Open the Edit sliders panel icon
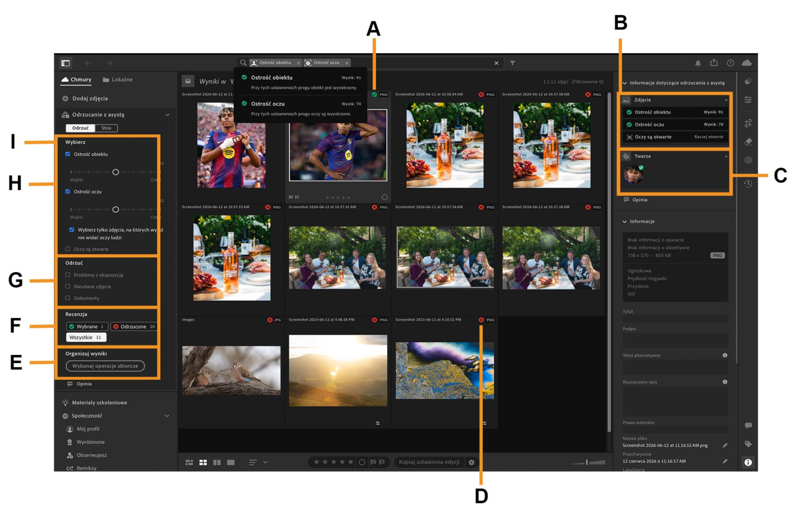 coord(748,100)
